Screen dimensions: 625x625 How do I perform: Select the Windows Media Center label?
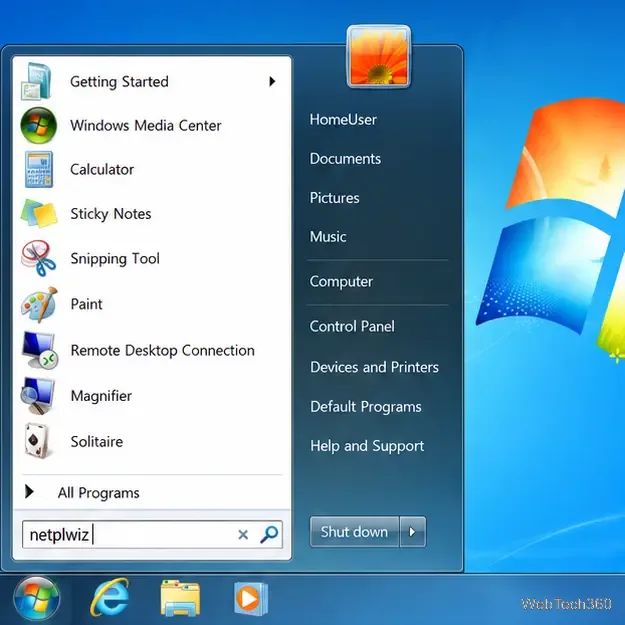145,126
